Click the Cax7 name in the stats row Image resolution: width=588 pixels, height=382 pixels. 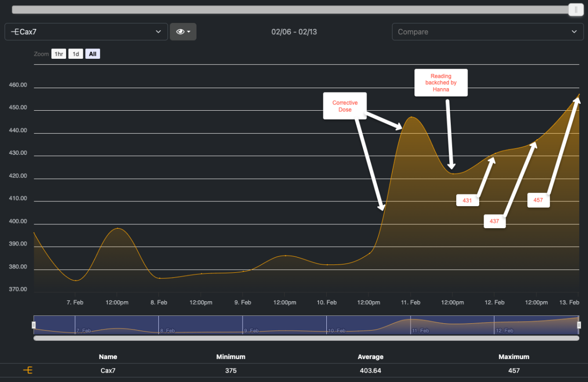pyautogui.click(x=108, y=371)
